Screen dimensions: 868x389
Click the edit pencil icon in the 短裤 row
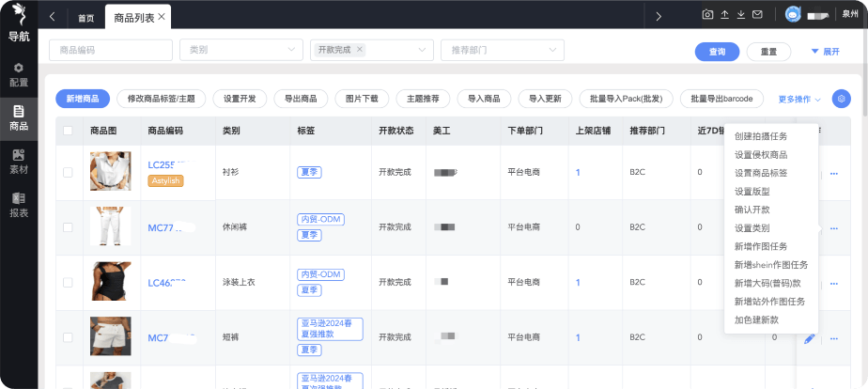[810, 337]
